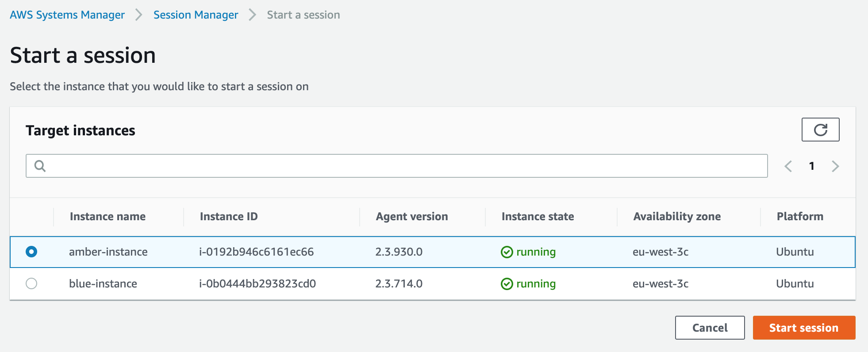Viewport: 868px width, 352px height.
Task: Sort by Agent version column header
Action: pos(411,217)
